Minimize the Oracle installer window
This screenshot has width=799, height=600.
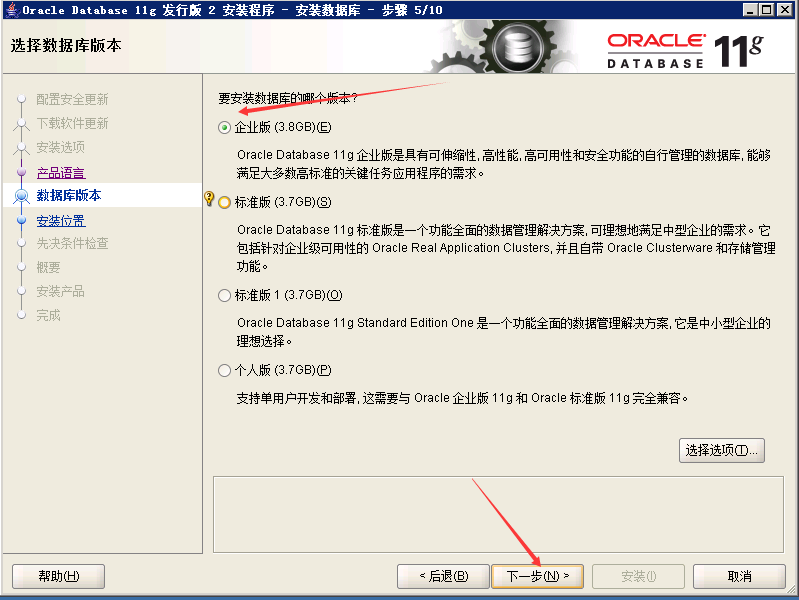coord(750,10)
